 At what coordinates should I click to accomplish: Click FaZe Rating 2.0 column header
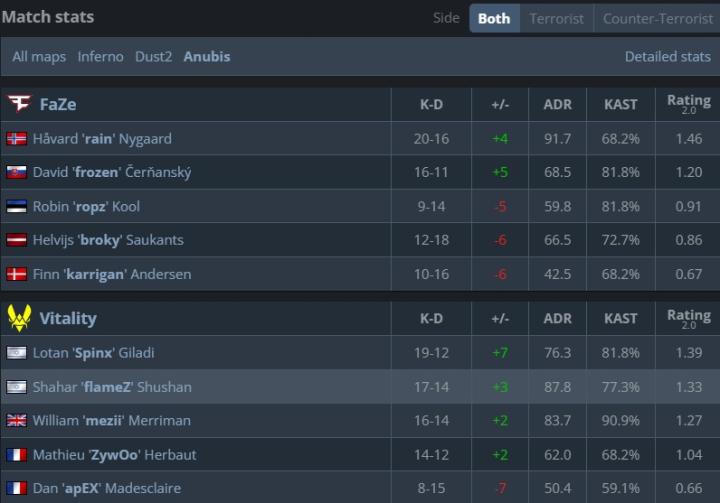[688, 104]
